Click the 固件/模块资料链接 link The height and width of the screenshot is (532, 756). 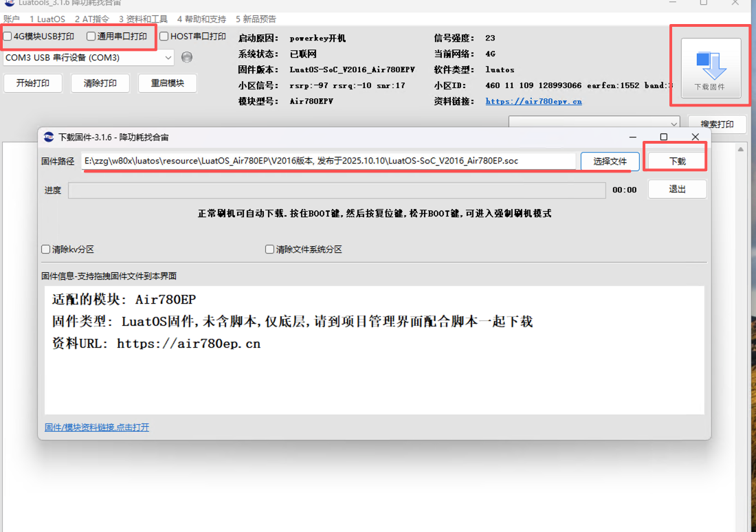tap(96, 427)
